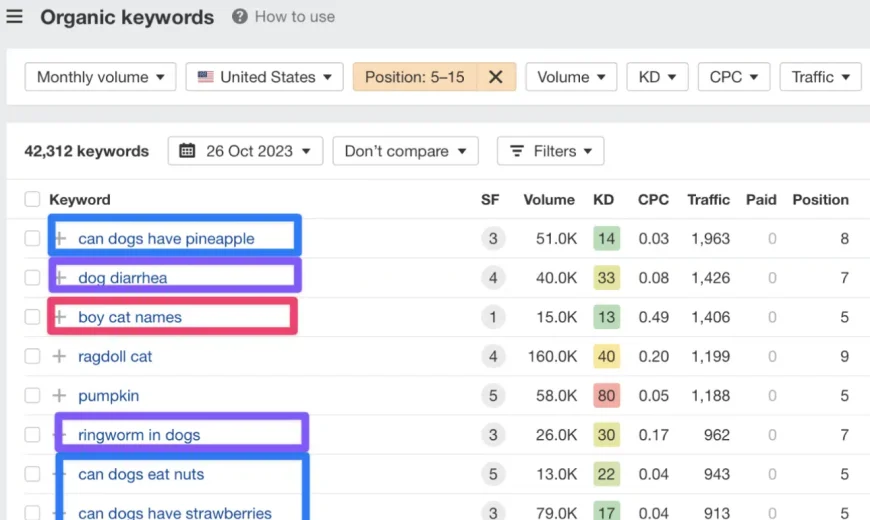Open the 26 Oct 2023 date dropdown

pyautogui.click(x=245, y=151)
